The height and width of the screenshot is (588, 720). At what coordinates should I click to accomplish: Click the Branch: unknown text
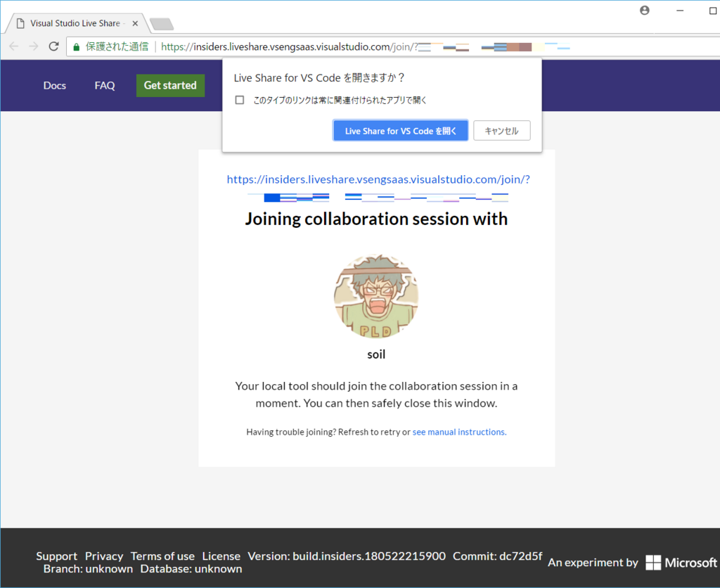coord(88,569)
